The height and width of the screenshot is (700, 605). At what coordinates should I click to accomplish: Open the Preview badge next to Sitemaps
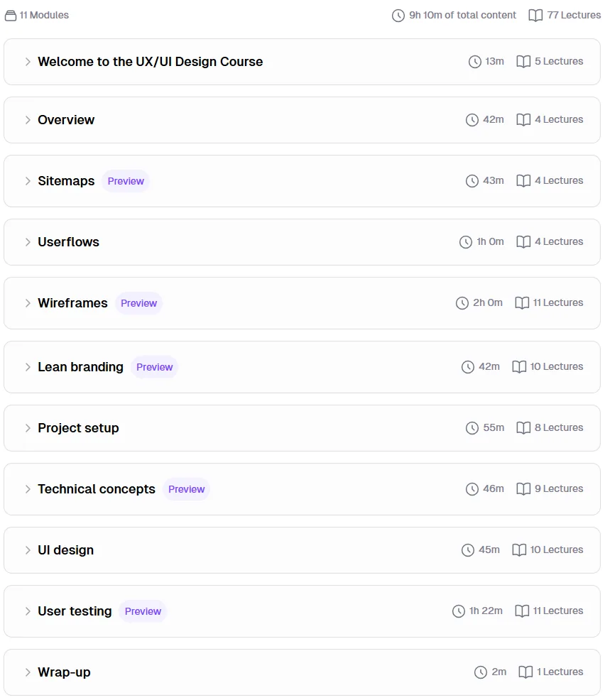click(x=126, y=181)
